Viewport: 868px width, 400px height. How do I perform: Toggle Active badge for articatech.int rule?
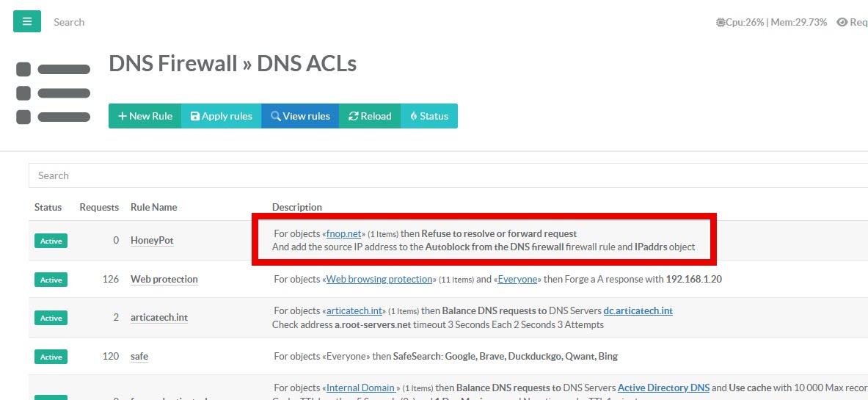tap(51, 318)
